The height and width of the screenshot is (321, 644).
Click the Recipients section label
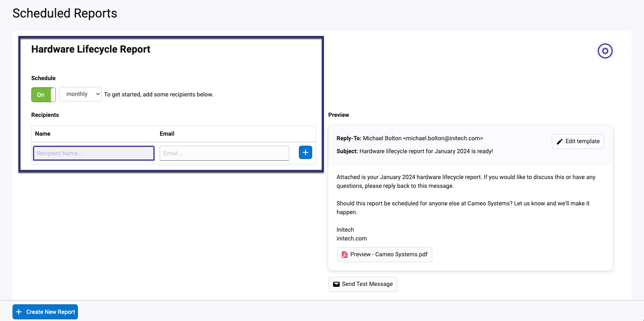click(x=45, y=115)
